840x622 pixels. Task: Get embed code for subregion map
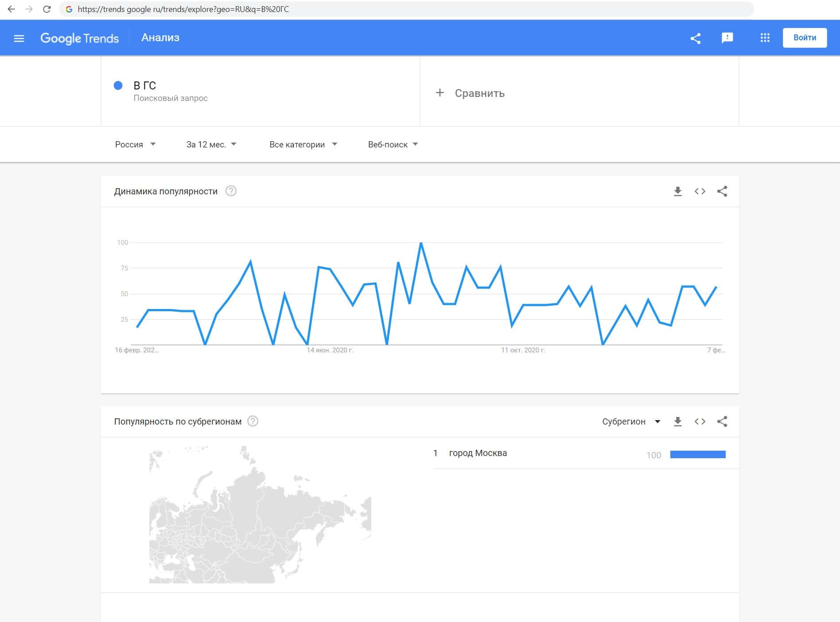pos(700,421)
